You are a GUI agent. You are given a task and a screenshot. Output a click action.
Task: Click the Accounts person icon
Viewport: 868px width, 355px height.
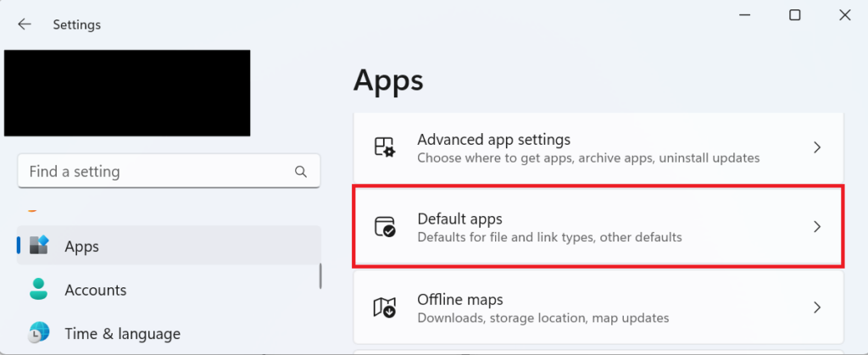39,289
